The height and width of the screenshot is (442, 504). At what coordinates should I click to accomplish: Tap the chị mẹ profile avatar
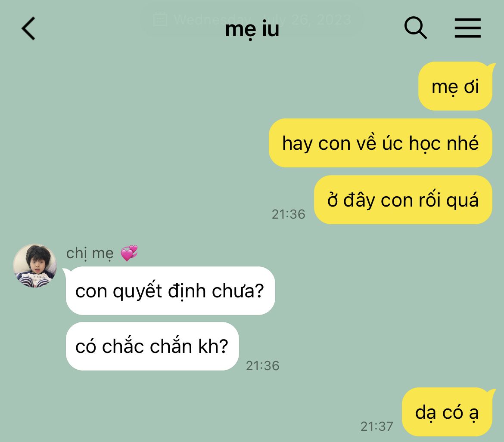click(35, 266)
